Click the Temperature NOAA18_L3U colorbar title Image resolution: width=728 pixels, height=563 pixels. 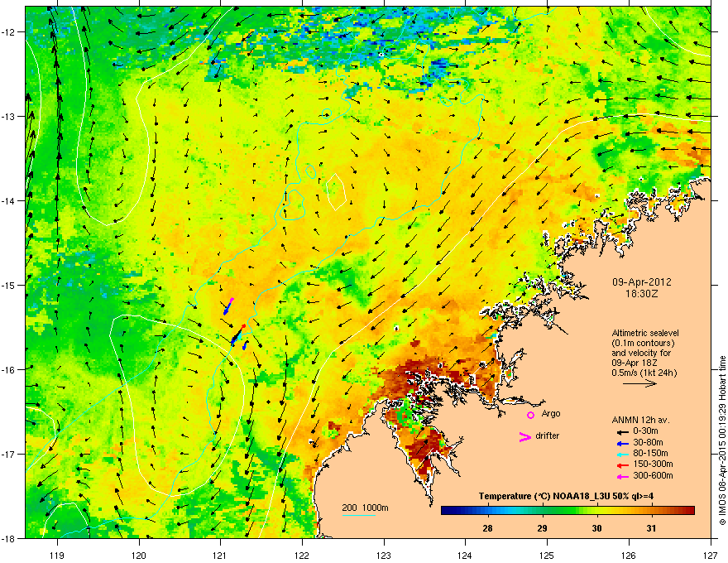tap(566, 496)
